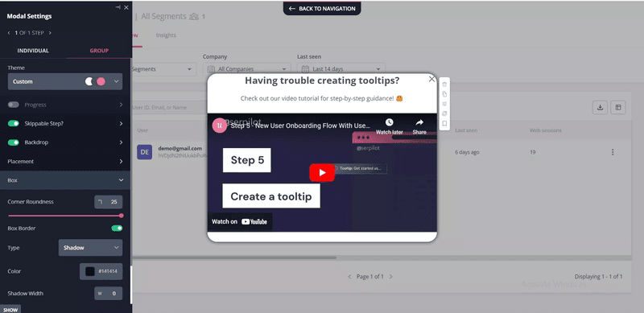Collapse the Box section
The image size is (644, 313).
click(x=65, y=180)
